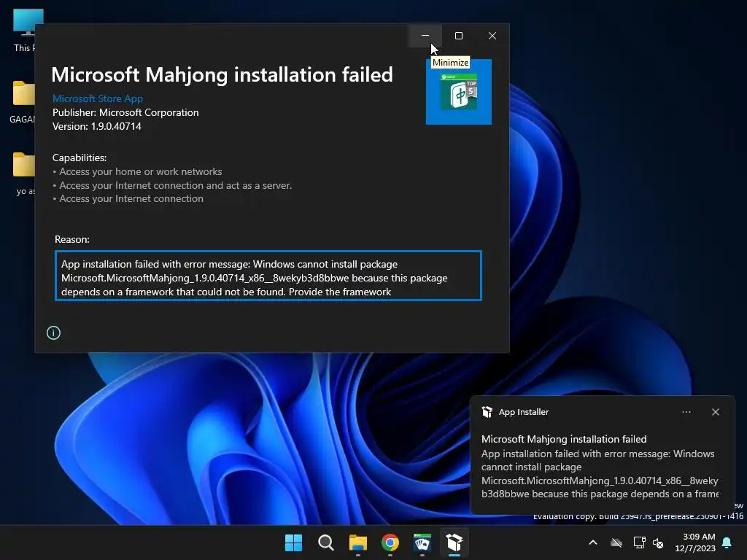Click the App Installer taskbar icon
747x560 pixels.
click(454, 542)
